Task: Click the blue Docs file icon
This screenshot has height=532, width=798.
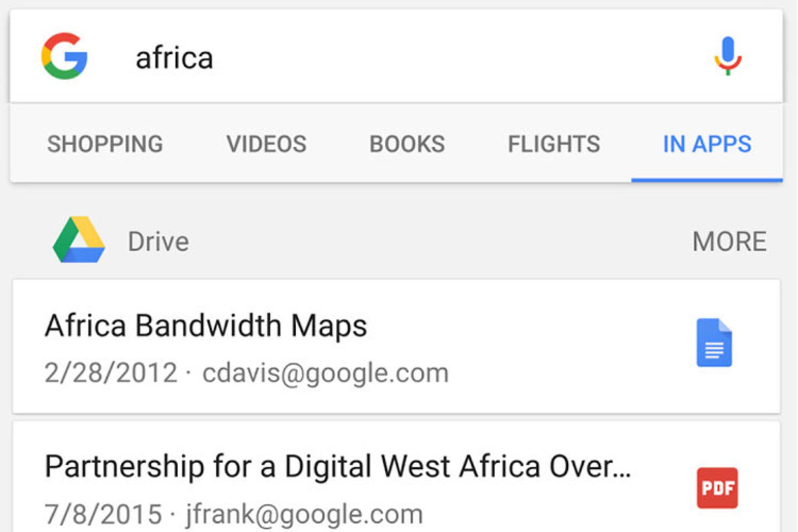Action: tap(714, 342)
